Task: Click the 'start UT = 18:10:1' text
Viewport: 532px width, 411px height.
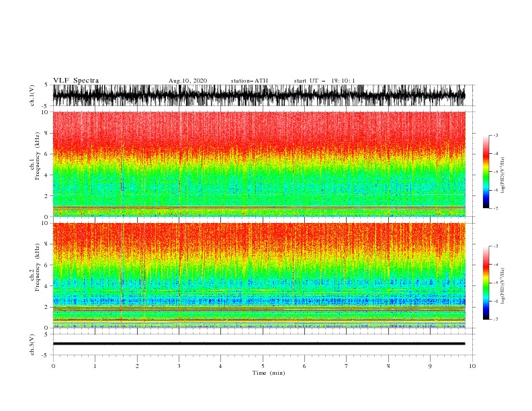Action: (x=324, y=81)
